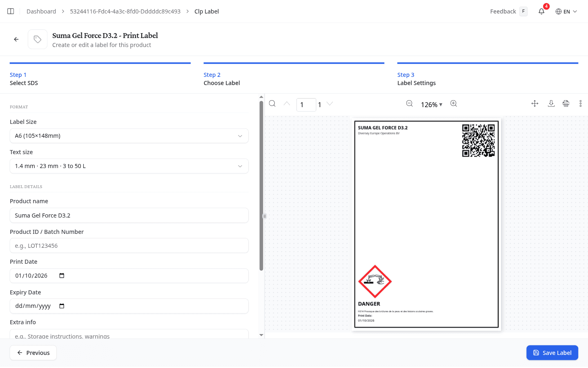
Task: Click the Previous button
Action: pyautogui.click(x=33, y=353)
